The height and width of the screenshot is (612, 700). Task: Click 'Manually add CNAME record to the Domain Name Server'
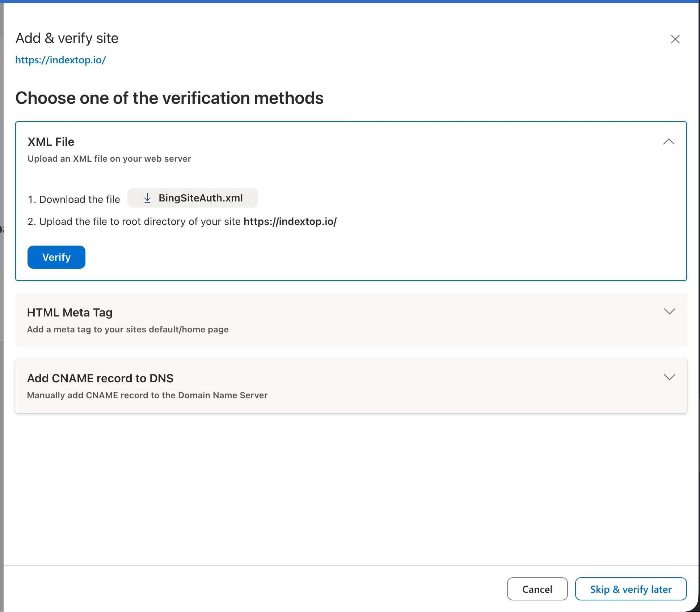coord(147,395)
